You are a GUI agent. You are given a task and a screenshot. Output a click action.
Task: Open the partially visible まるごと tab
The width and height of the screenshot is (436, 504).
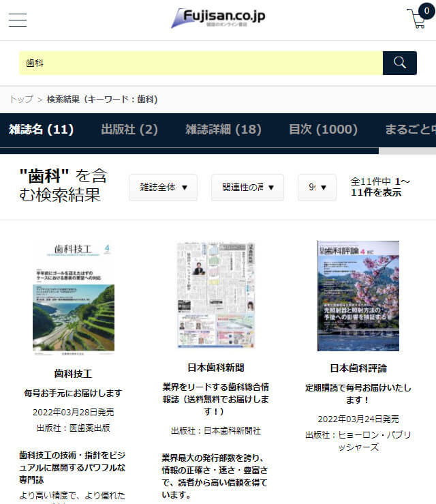point(410,130)
